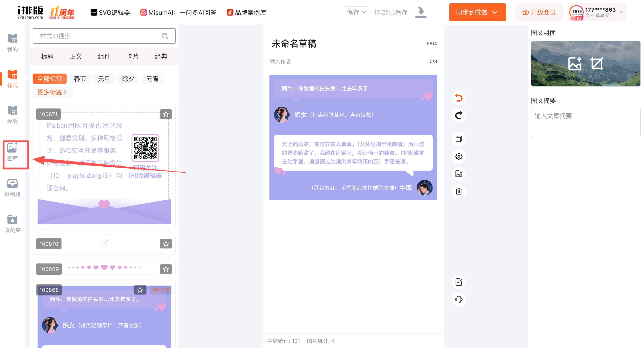Filter styles by the 春节 tag
Viewport: 644px width, 348px height.
point(80,79)
